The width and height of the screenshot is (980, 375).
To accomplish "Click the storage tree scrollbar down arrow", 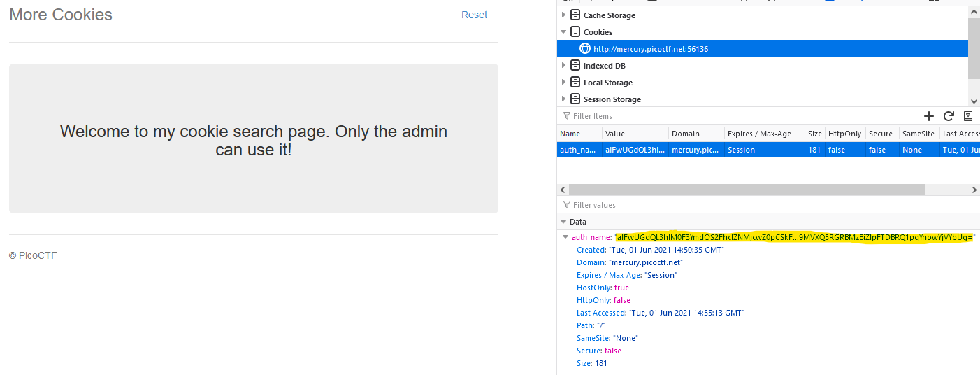I will 974,101.
